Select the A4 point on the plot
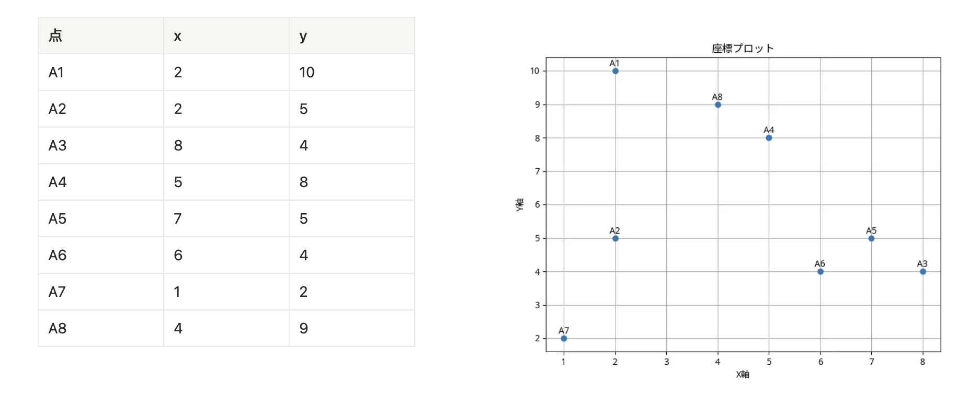The width and height of the screenshot is (980, 393). pos(769,138)
